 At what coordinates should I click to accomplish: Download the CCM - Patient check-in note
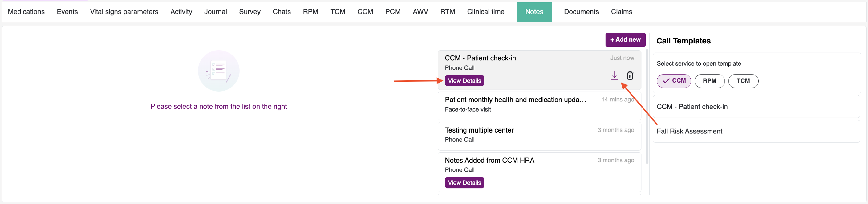pyautogui.click(x=614, y=75)
